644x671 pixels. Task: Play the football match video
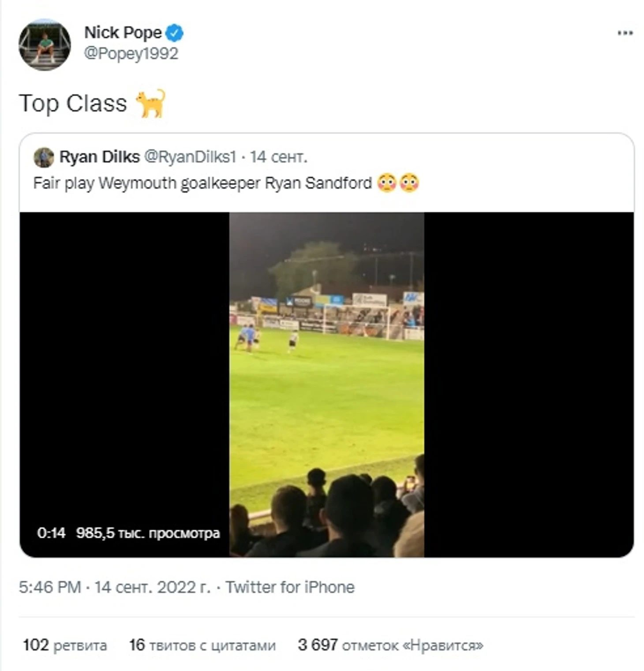coord(326,384)
